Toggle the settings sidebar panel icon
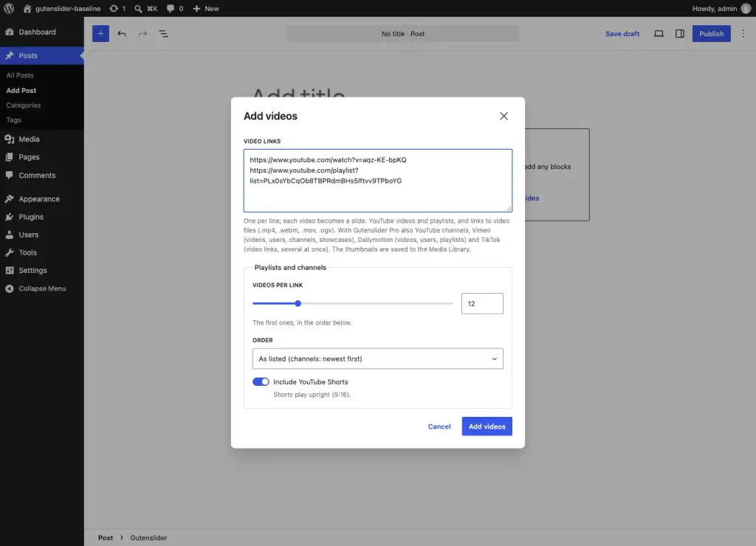The height and width of the screenshot is (546, 756). pos(679,33)
